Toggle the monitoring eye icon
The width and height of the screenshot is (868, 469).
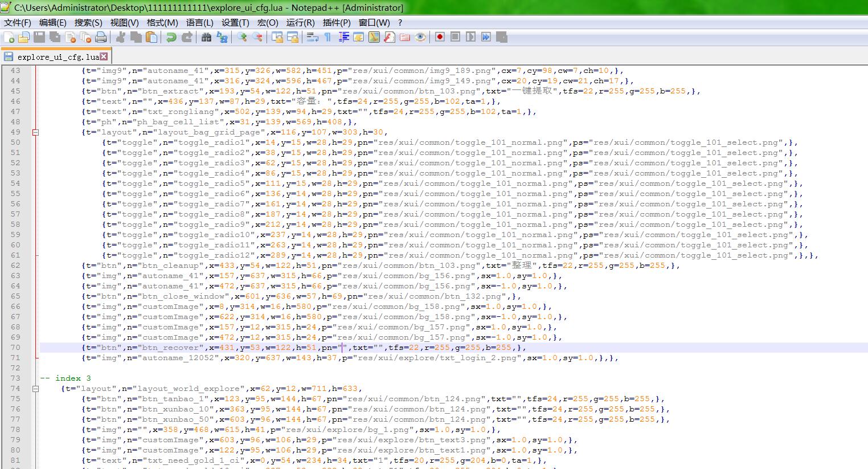click(420, 38)
